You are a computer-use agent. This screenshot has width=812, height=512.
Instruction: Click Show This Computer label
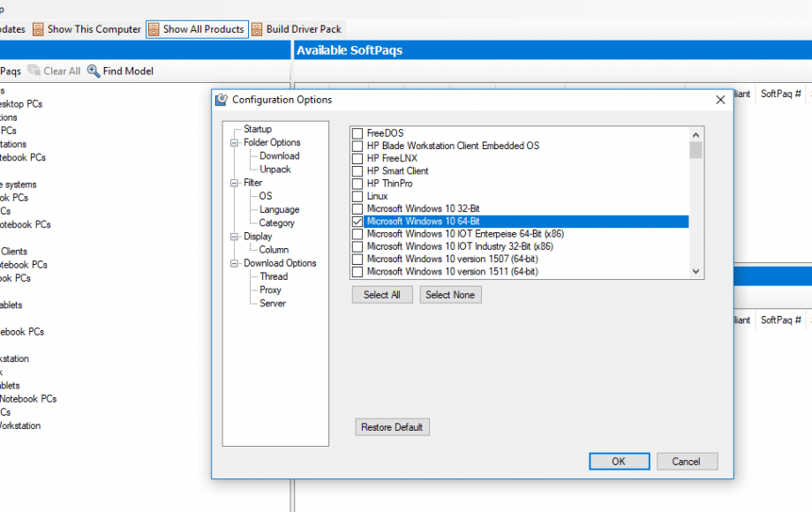94,29
